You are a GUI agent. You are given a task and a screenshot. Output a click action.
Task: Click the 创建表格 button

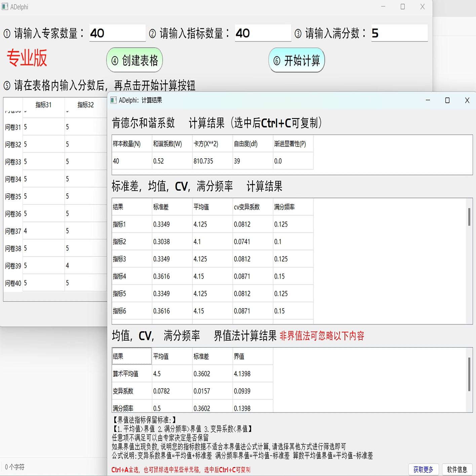tap(135, 60)
